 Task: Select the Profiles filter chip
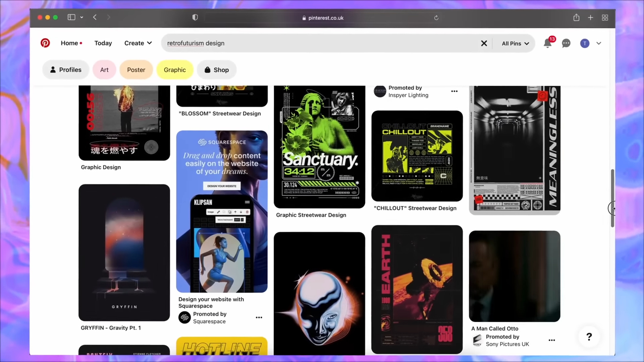click(66, 70)
